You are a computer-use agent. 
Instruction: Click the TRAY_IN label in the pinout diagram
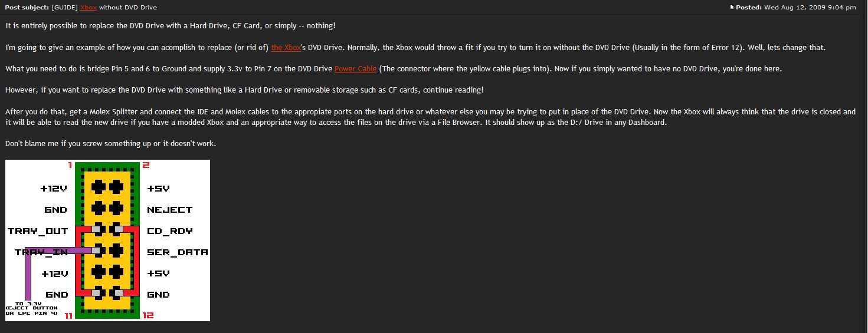point(41,252)
